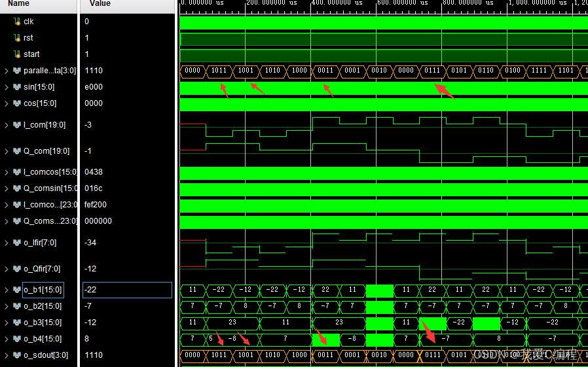Click the o_sdout[3:0] bus icon

[x=17, y=355]
